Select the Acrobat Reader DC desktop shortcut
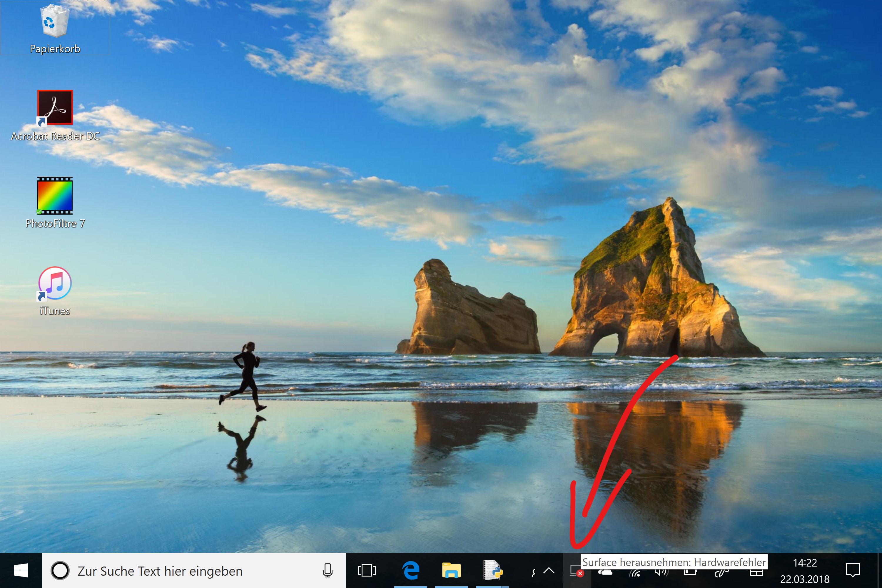Image resolution: width=882 pixels, height=588 pixels. [x=55, y=116]
